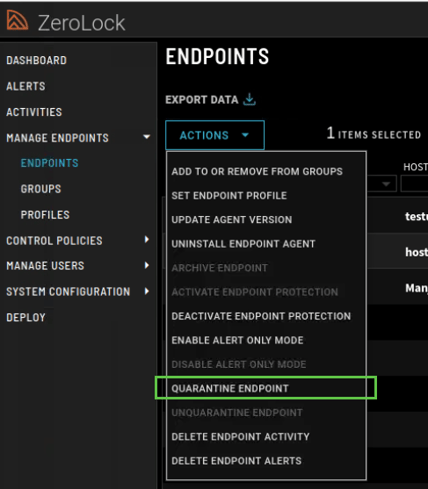Choose Quarantine Endpoint action

[x=230, y=388]
